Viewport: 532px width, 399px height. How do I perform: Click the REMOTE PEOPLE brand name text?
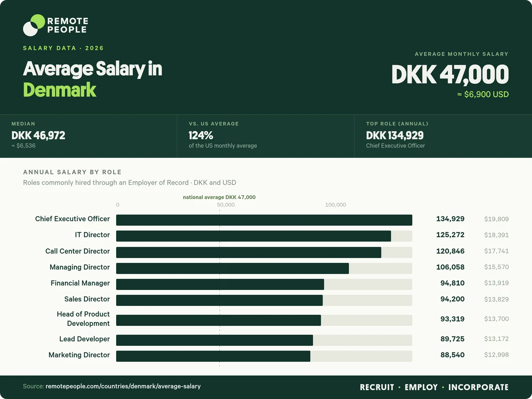tap(67, 25)
